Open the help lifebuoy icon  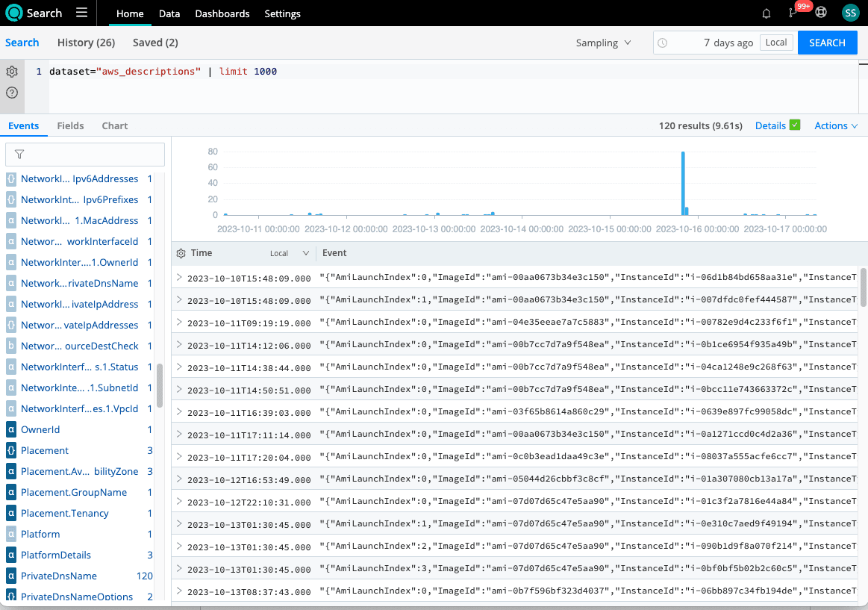[x=821, y=13]
